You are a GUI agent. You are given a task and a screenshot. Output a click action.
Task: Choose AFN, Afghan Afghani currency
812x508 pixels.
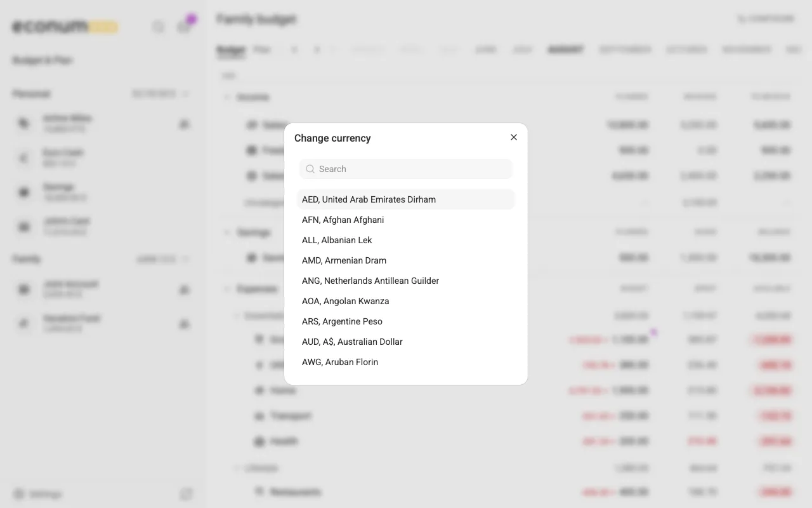(406, 220)
